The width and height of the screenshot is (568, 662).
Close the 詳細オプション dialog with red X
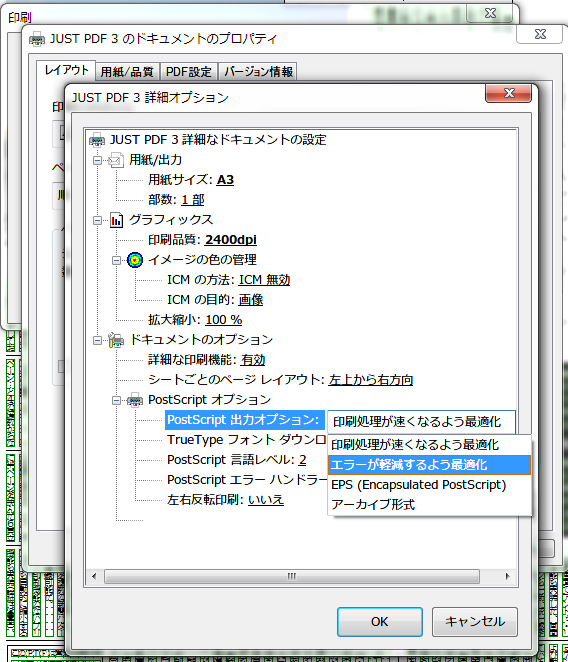(508, 93)
